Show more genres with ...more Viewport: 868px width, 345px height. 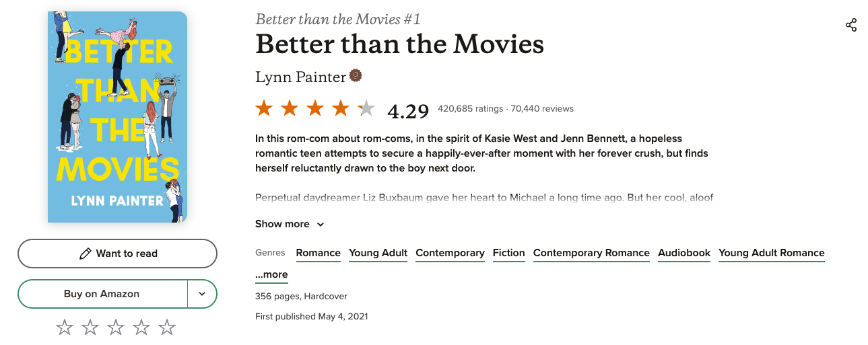tap(271, 274)
